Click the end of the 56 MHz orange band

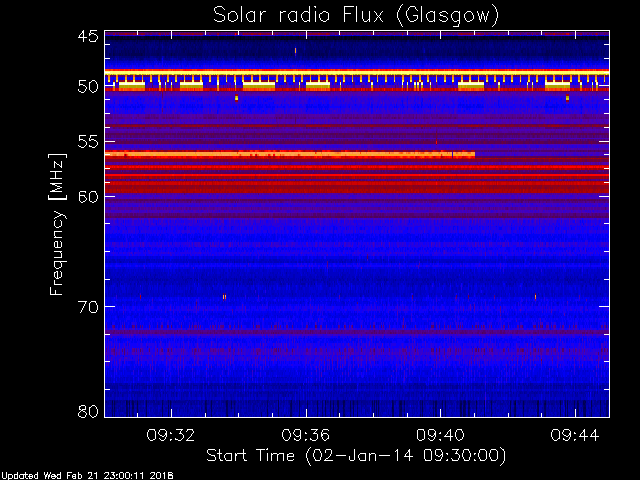click(x=471, y=154)
